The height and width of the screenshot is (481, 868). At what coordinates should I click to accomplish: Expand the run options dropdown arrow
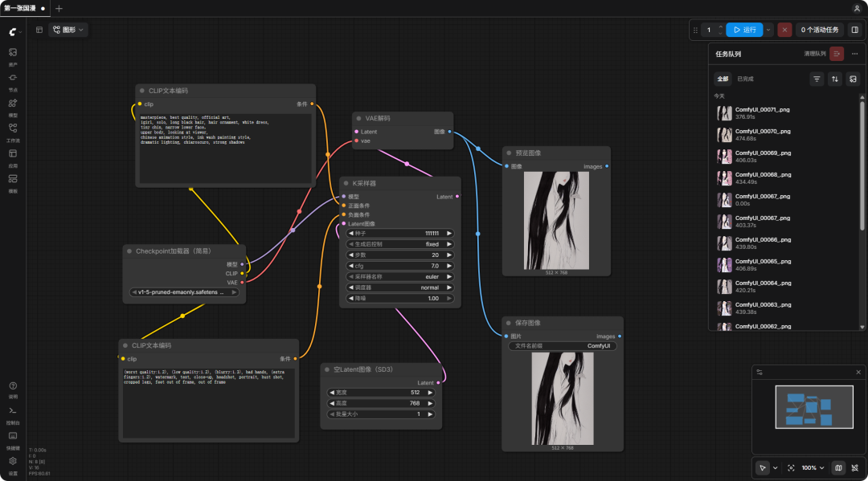tap(768, 30)
